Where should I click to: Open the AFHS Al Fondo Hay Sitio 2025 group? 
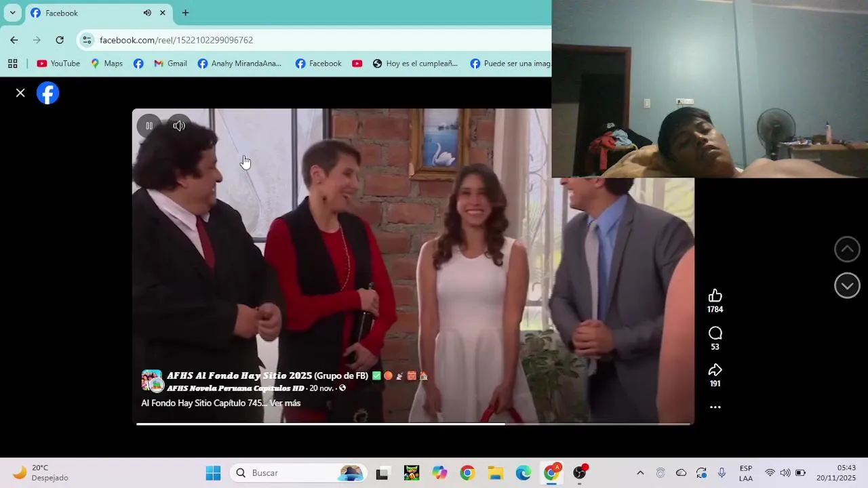tap(268, 375)
